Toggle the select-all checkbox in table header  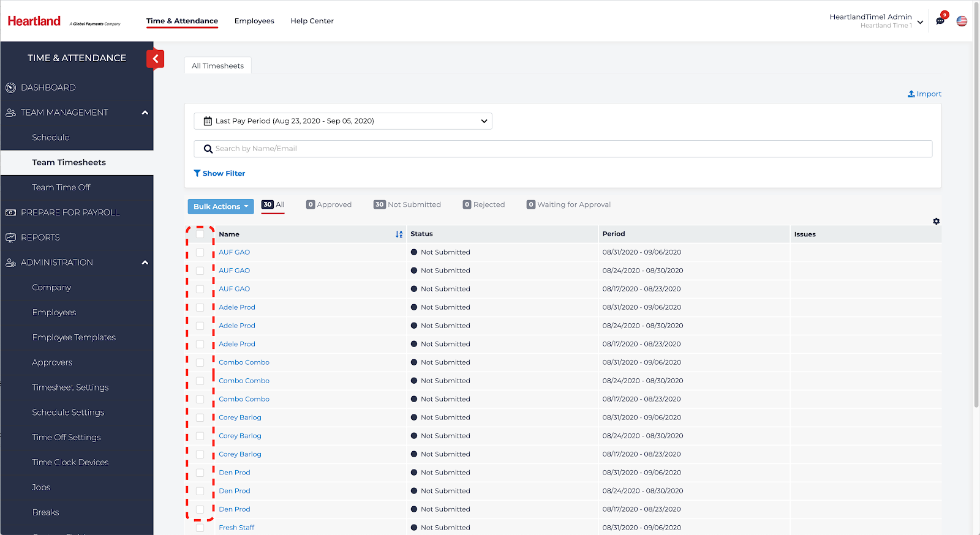(200, 234)
